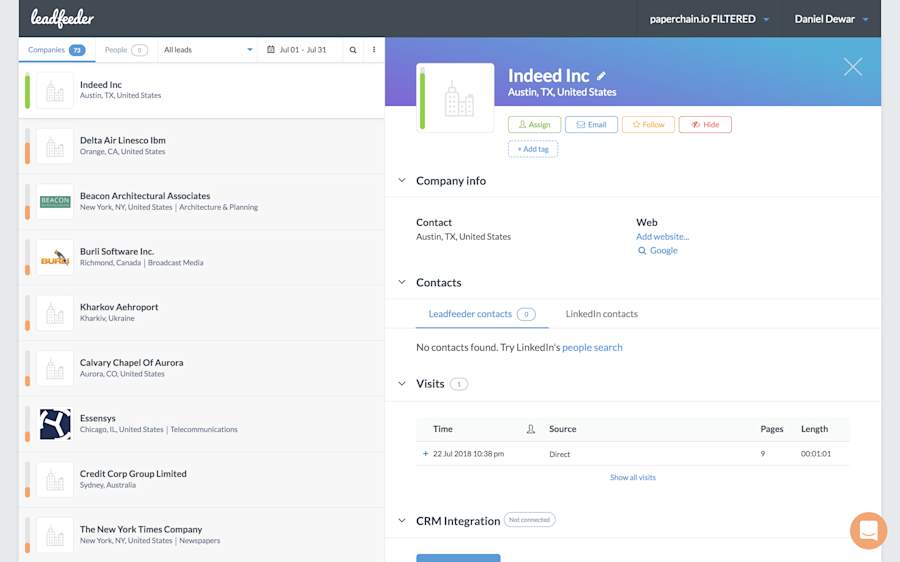Select Essensys lead row
The image size is (900, 562).
click(x=201, y=424)
